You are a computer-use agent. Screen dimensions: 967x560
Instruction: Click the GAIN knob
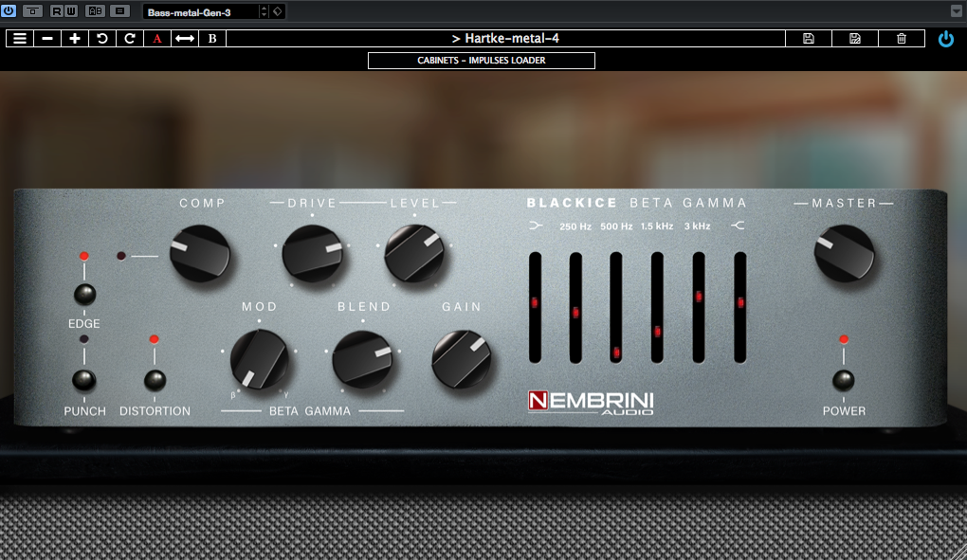[462, 360]
